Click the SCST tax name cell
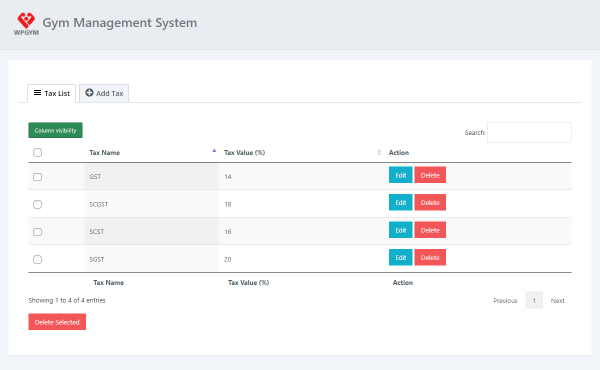Viewport: 600px width, 370px height. pyautogui.click(x=152, y=231)
